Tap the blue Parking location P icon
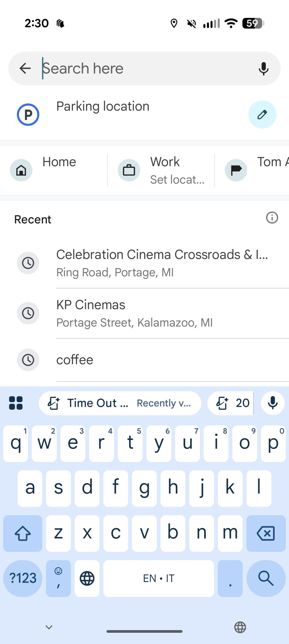Viewport: 289px width, 644px height. 28,115
